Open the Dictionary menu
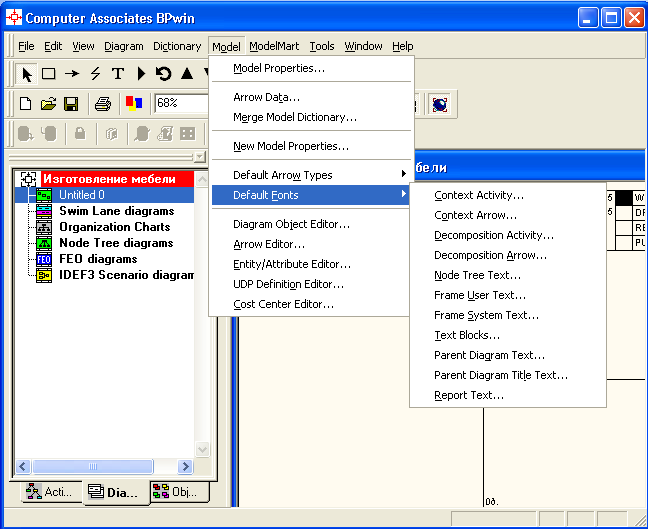Image resolution: width=648 pixels, height=529 pixels. click(177, 46)
